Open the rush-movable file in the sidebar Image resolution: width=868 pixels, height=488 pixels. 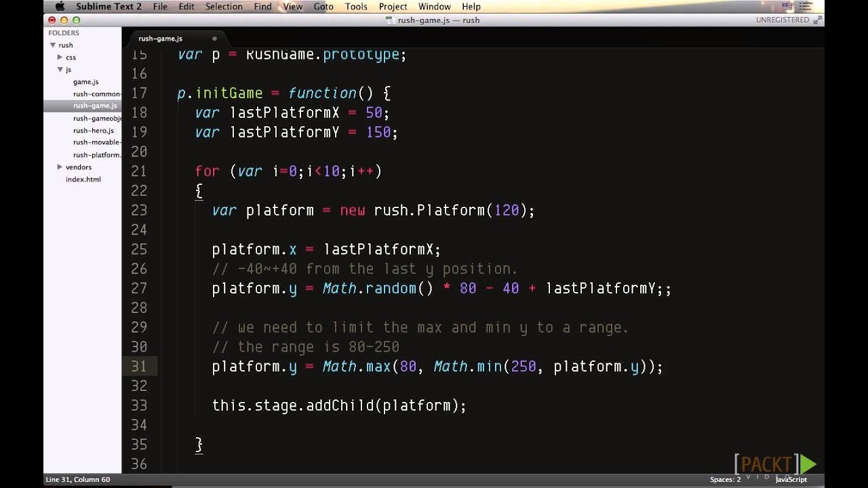pyautogui.click(x=97, y=142)
